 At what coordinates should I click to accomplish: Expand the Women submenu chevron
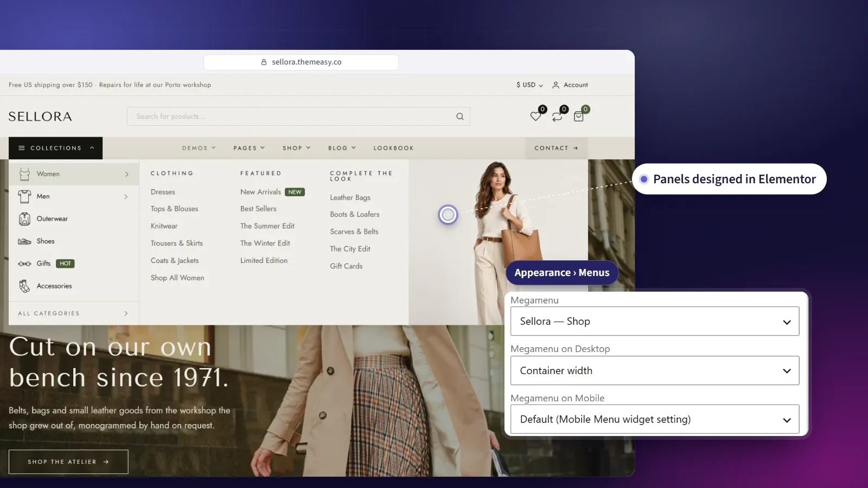coord(126,174)
